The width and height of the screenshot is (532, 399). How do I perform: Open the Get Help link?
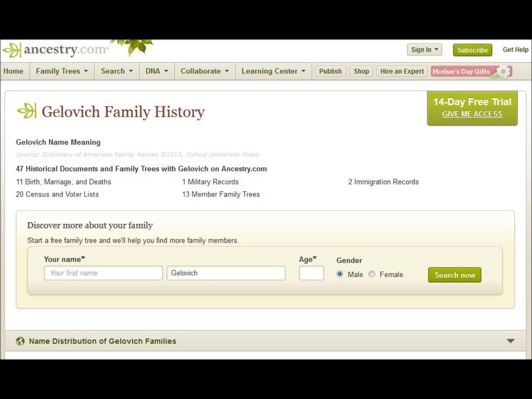click(515, 49)
